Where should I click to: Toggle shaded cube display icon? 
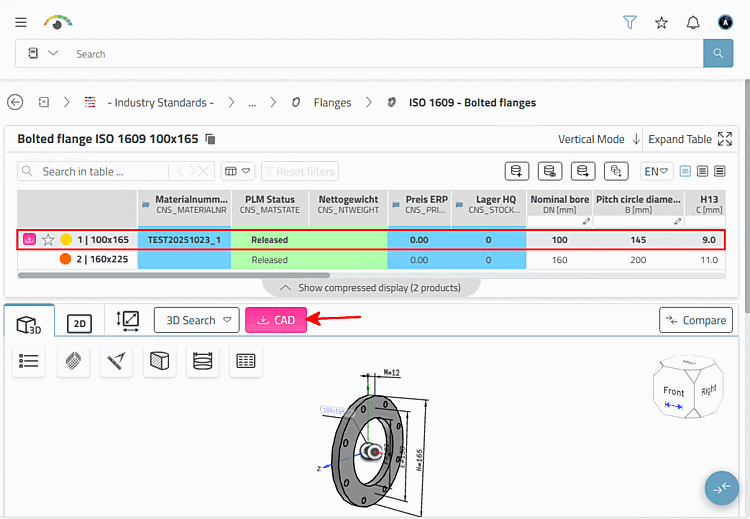(159, 361)
